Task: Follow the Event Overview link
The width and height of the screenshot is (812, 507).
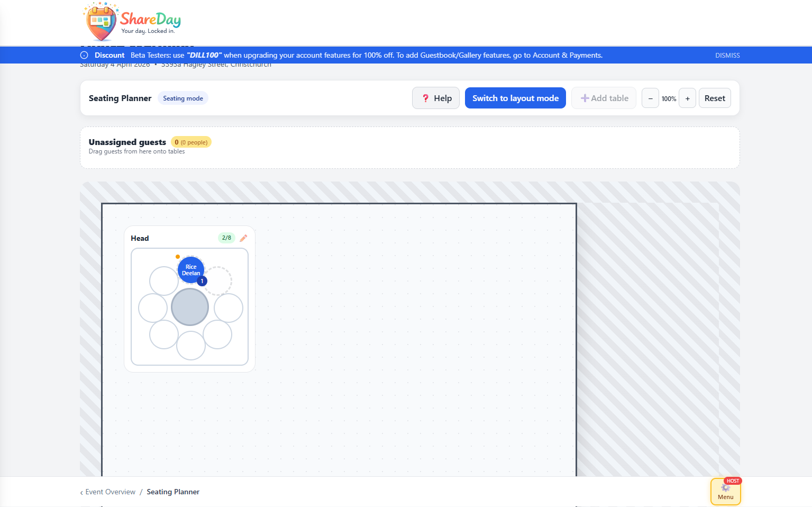Action: tap(110, 492)
